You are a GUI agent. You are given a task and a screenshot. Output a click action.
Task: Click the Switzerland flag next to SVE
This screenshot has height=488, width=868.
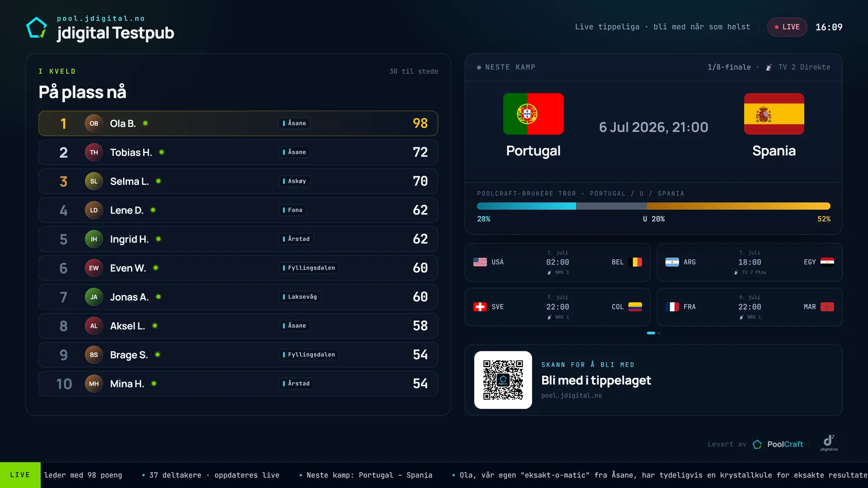[480, 307]
